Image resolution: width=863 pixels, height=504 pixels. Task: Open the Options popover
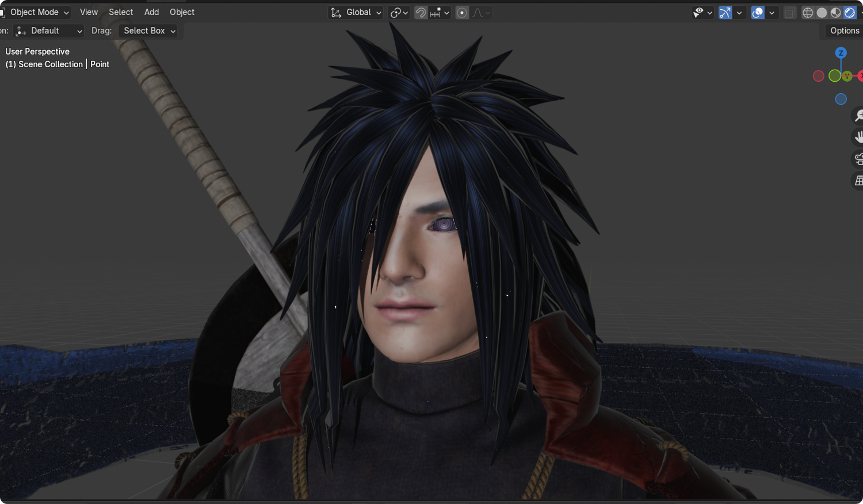844,30
